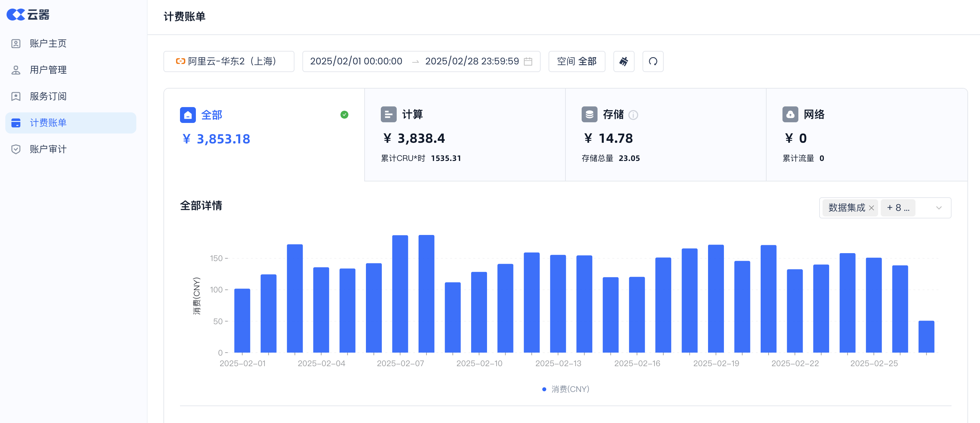980x423 pixels.
Task: Click the start date 2025/02/01 field
Action: (356, 61)
